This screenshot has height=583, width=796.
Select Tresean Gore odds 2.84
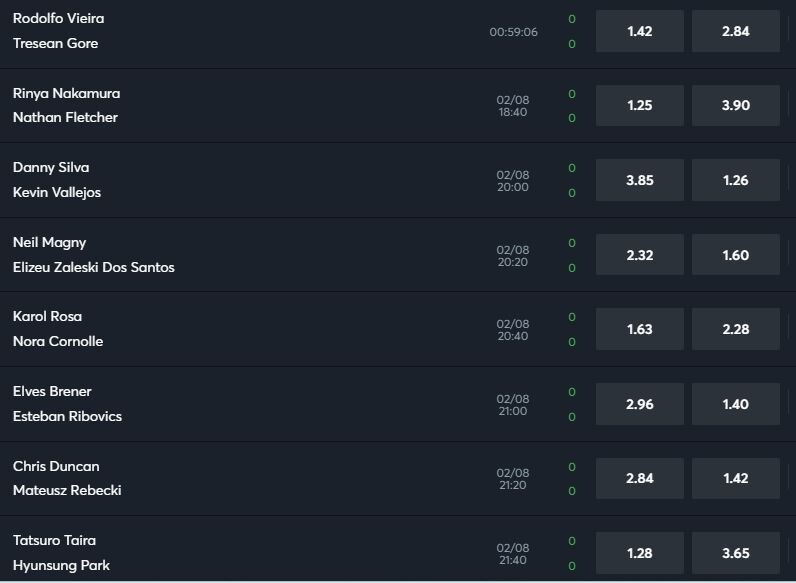[736, 31]
